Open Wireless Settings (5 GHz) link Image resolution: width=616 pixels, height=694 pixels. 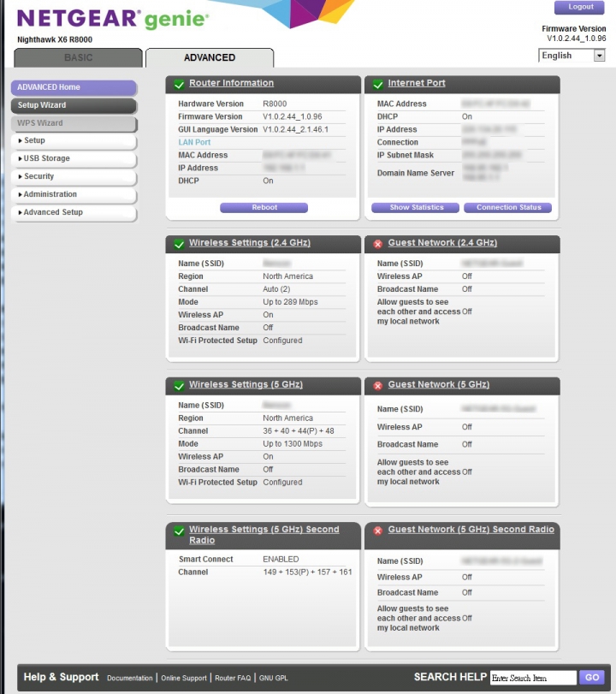[246, 384]
